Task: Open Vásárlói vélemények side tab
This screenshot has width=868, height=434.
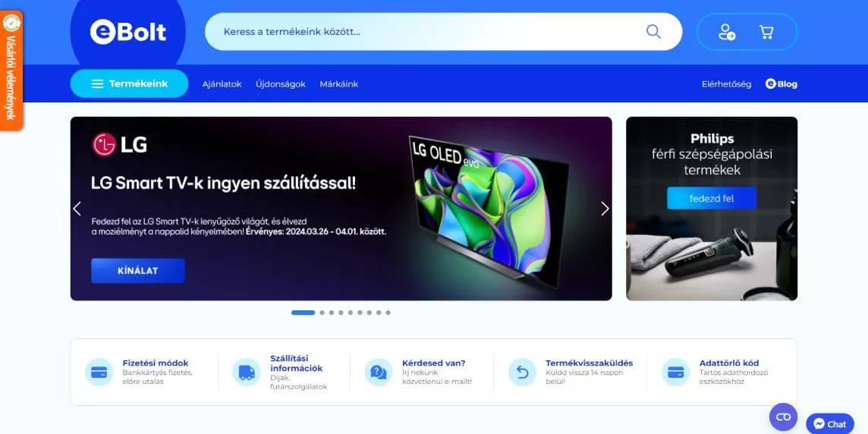Action: click(x=11, y=71)
